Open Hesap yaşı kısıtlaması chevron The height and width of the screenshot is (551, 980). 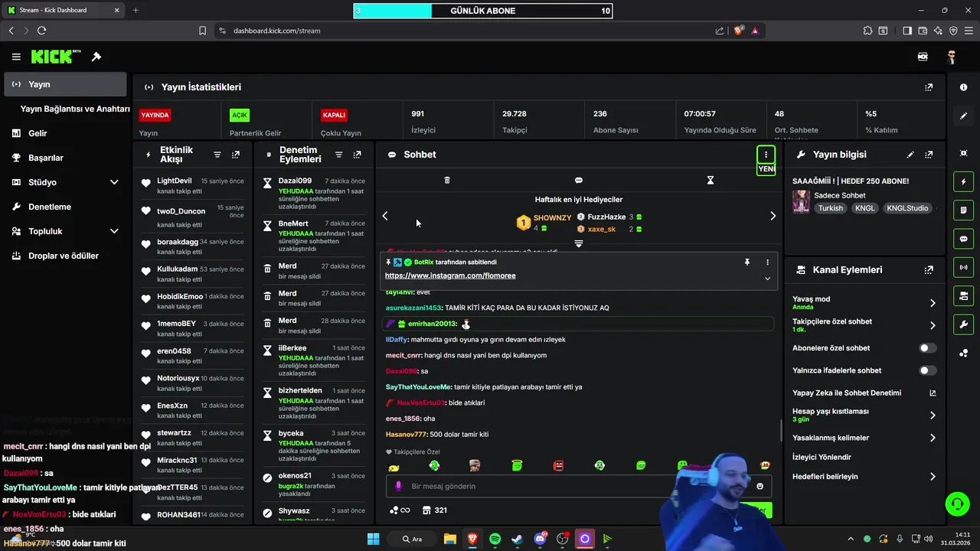tap(933, 416)
